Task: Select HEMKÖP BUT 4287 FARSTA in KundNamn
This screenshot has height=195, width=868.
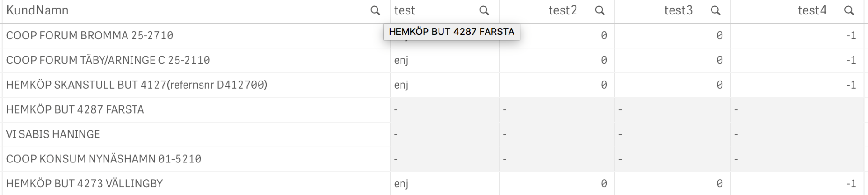Action: coord(75,109)
